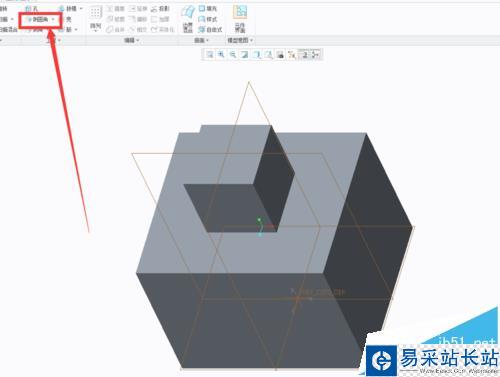Open the 倒圆角 dropdown arrow
This screenshot has height=377, width=500.
(53, 20)
